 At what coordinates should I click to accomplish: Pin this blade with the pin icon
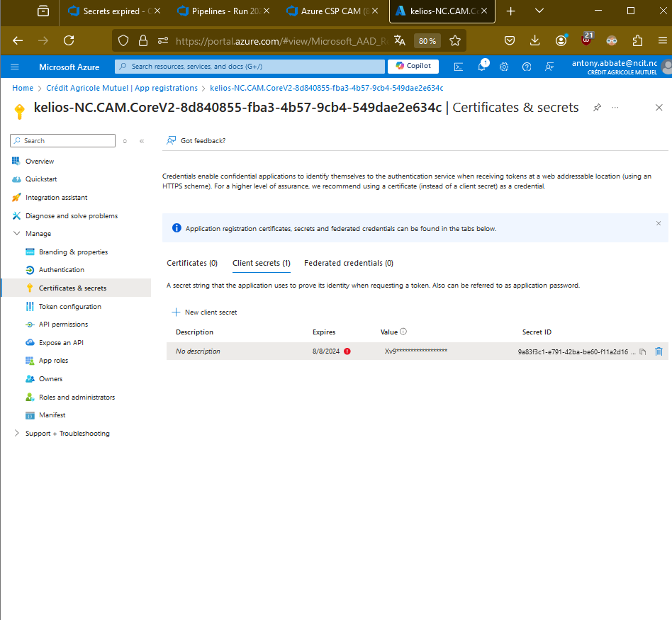[597, 108]
